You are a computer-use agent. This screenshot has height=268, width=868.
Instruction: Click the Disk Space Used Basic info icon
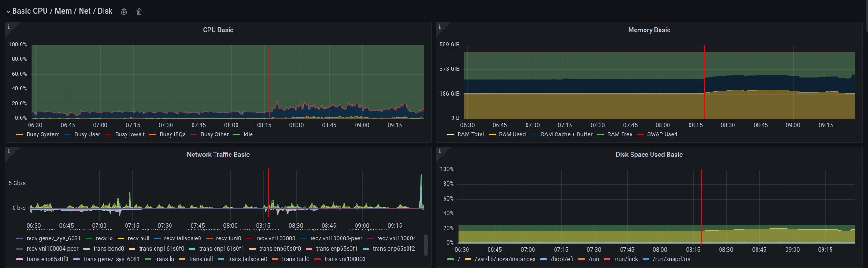pos(439,151)
